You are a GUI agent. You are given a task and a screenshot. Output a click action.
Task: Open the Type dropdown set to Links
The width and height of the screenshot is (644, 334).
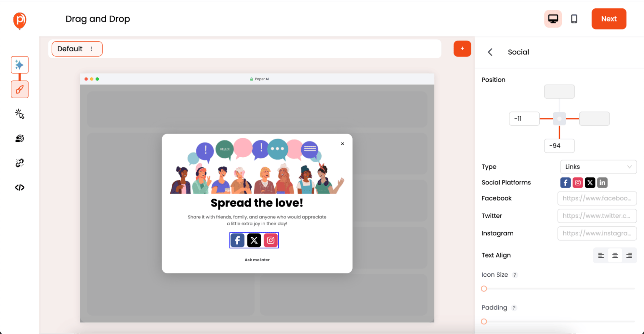coord(598,167)
